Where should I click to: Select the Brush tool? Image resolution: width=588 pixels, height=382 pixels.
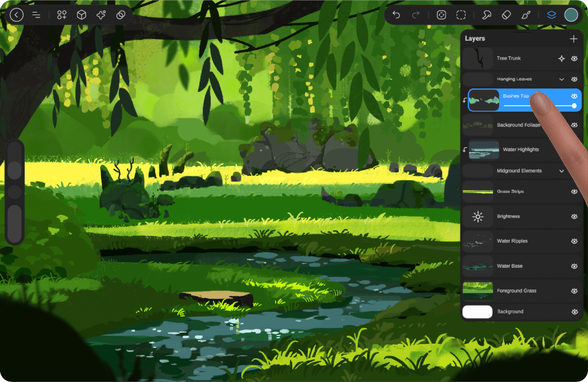coord(525,16)
